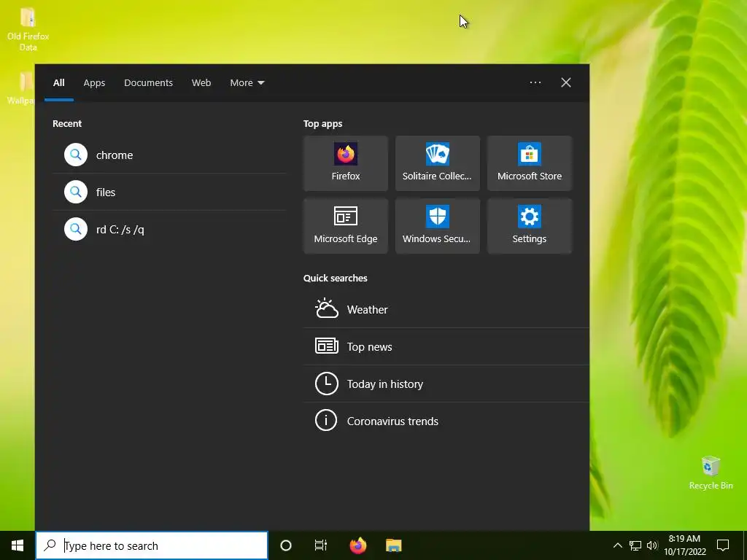The width and height of the screenshot is (747, 560).
Task: Open the Windows Start menu
Action: pos(18,545)
